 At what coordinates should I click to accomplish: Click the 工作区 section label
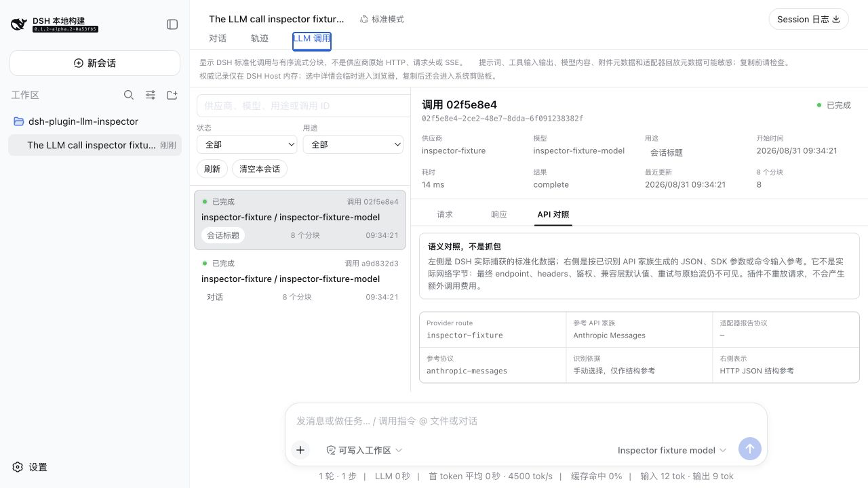pos(25,95)
